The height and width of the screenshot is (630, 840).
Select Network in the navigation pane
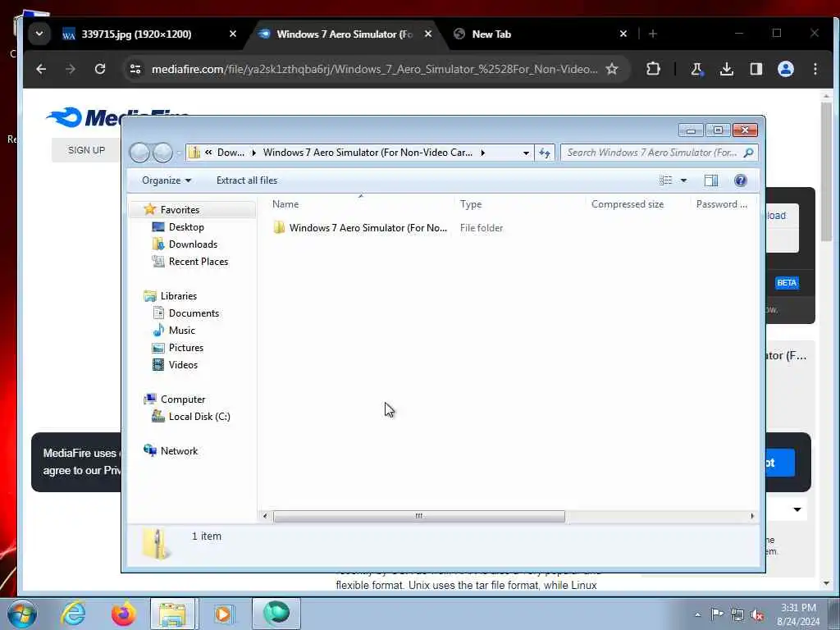179,451
